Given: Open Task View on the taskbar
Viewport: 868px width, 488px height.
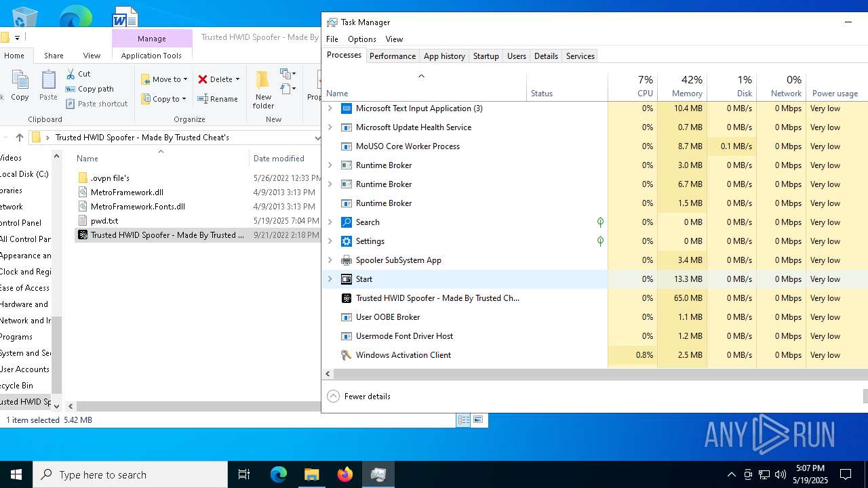Looking at the screenshot, I should [244, 474].
